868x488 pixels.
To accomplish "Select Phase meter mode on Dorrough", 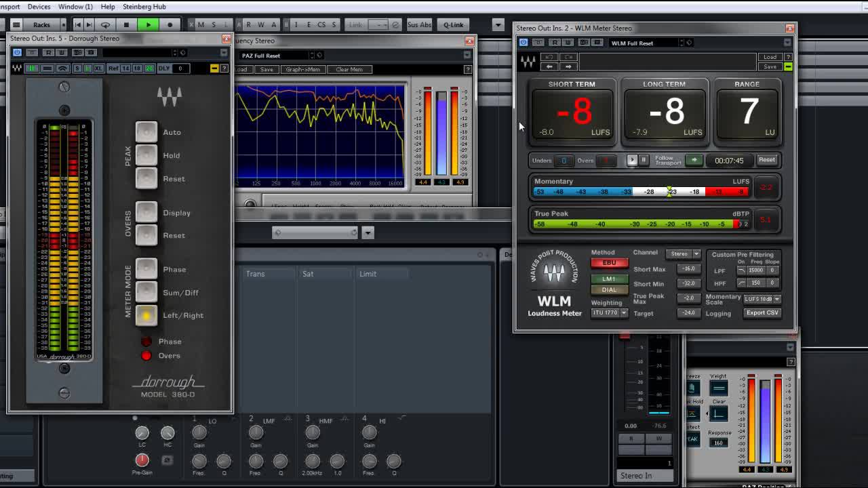I will point(146,269).
